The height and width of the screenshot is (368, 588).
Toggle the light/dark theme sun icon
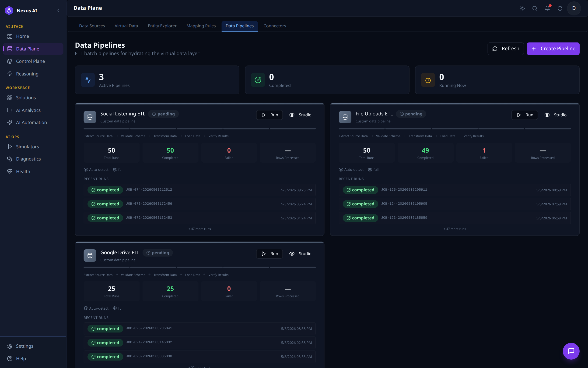pyautogui.click(x=522, y=8)
